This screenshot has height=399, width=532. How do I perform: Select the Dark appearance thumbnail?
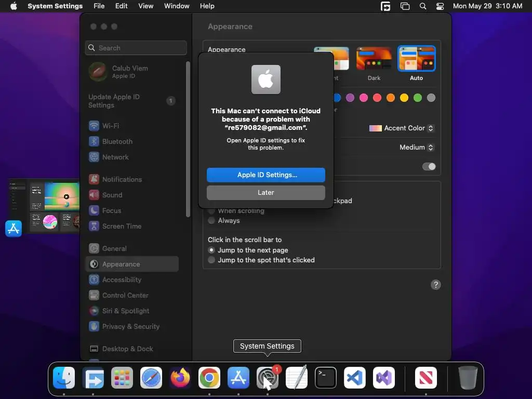pyautogui.click(x=374, y=58)
